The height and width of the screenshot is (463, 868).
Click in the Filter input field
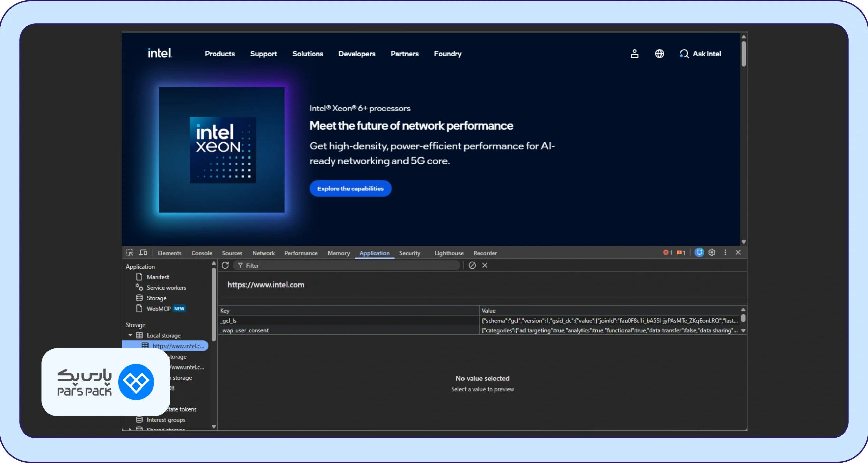[x=347, y=265]
